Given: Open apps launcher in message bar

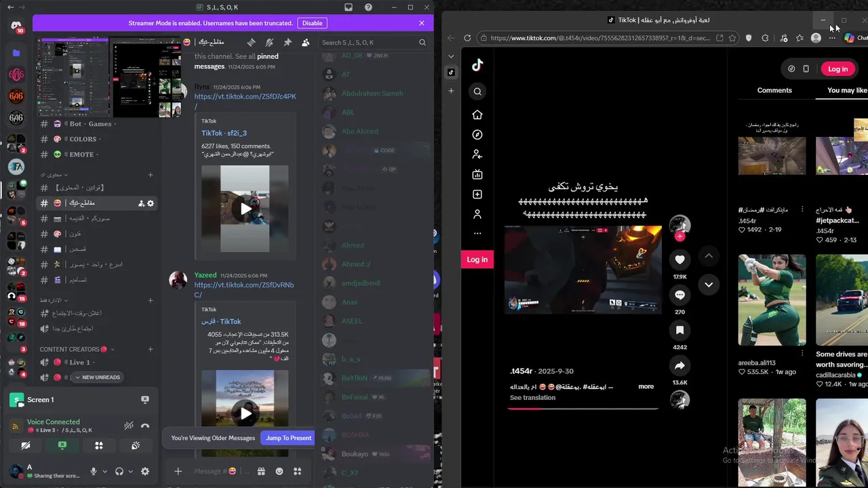Looking at the screenshot, I should [x=297, y=471].
